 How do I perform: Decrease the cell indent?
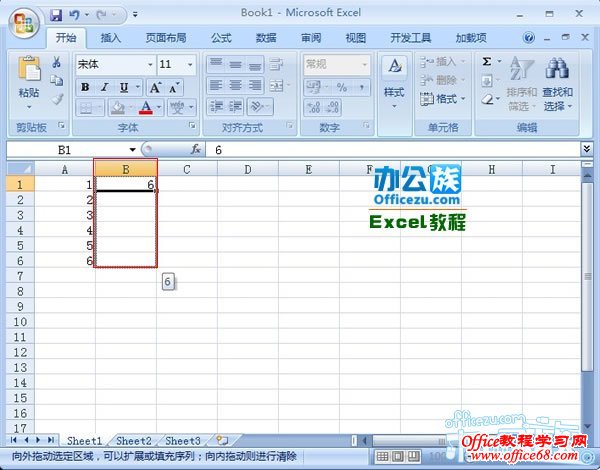(216, 107)
